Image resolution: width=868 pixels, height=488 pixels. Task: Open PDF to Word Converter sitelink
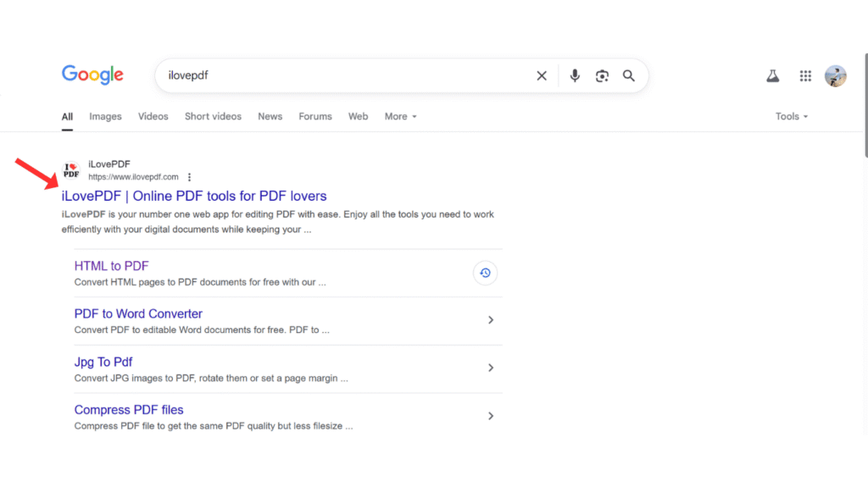point(138,313)
